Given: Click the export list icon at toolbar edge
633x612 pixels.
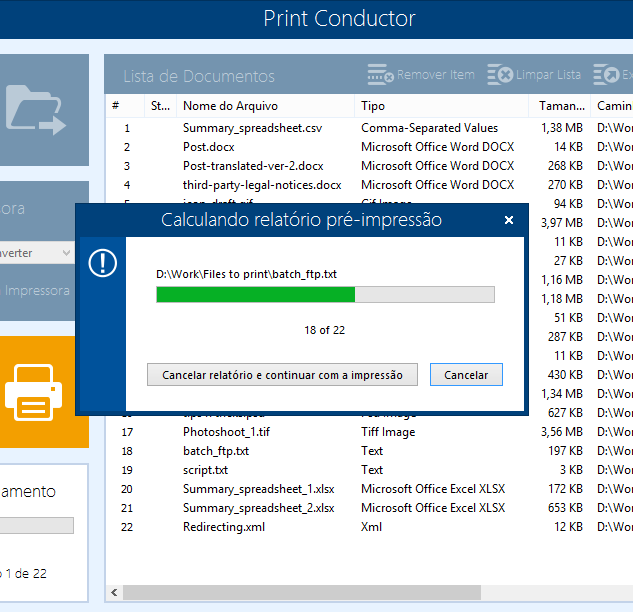Looking at the screenshot, I should (606, 75).
